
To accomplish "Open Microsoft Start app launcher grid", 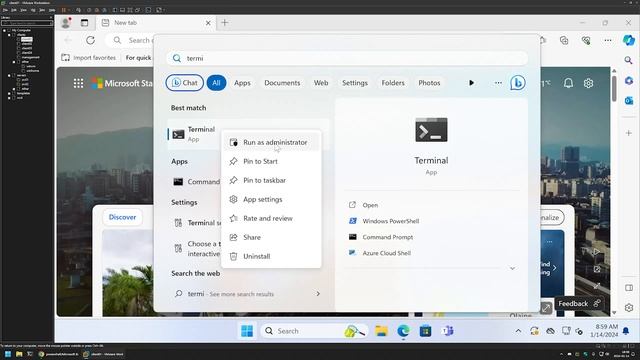I will coord(78,83).
